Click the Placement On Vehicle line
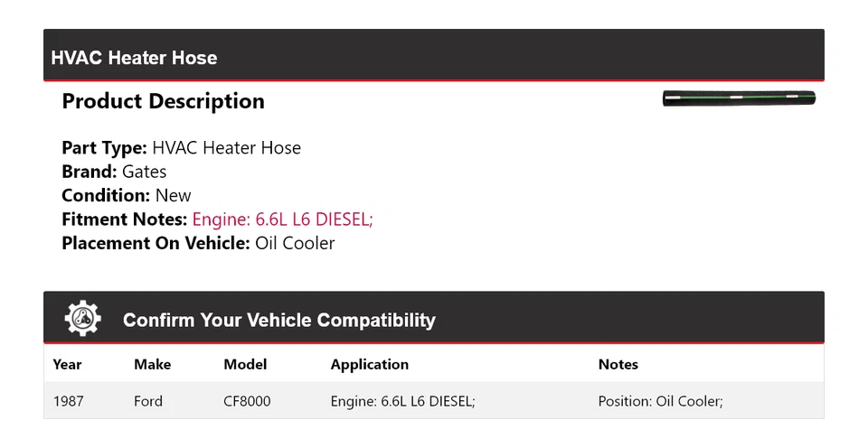 coord(198,243)
